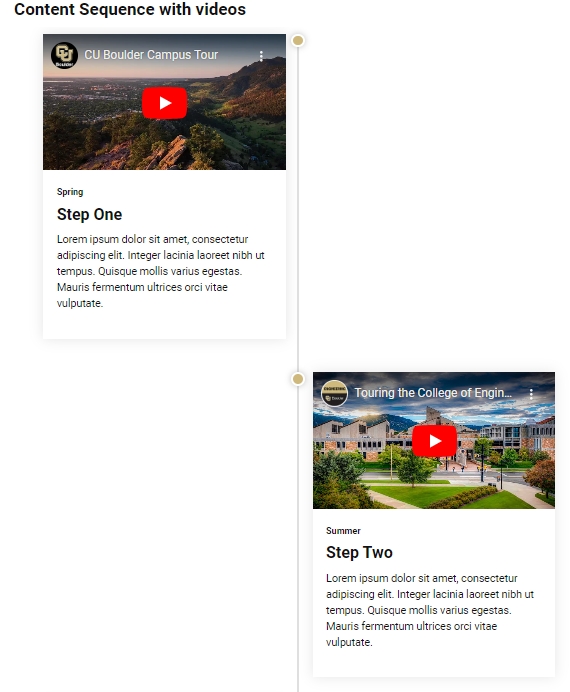Open more options on Campus Tour video
Screen dimensions: 570x692
261,56
